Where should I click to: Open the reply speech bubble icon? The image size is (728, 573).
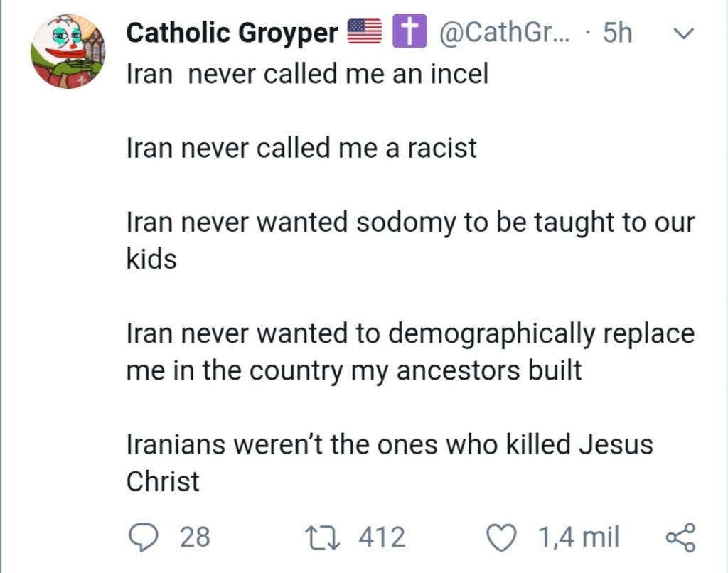(144, 537)
